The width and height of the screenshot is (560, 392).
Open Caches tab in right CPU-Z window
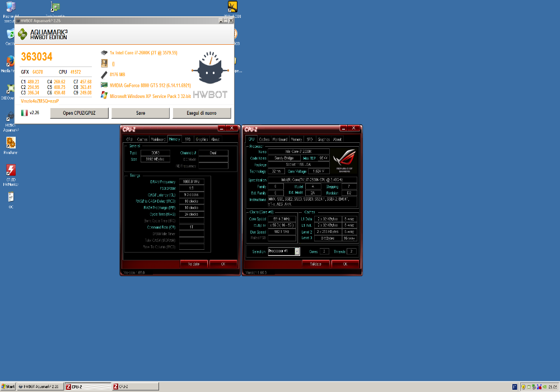(x=264, y=139)
